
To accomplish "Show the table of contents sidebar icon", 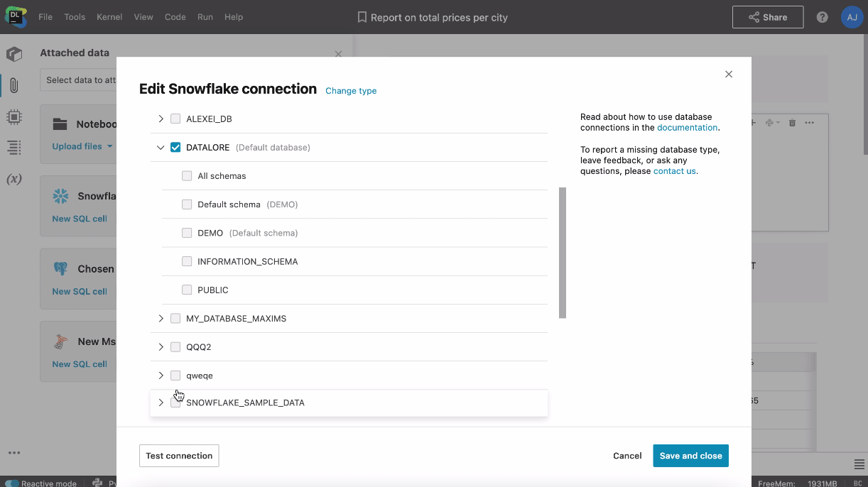I will point(13,148).
